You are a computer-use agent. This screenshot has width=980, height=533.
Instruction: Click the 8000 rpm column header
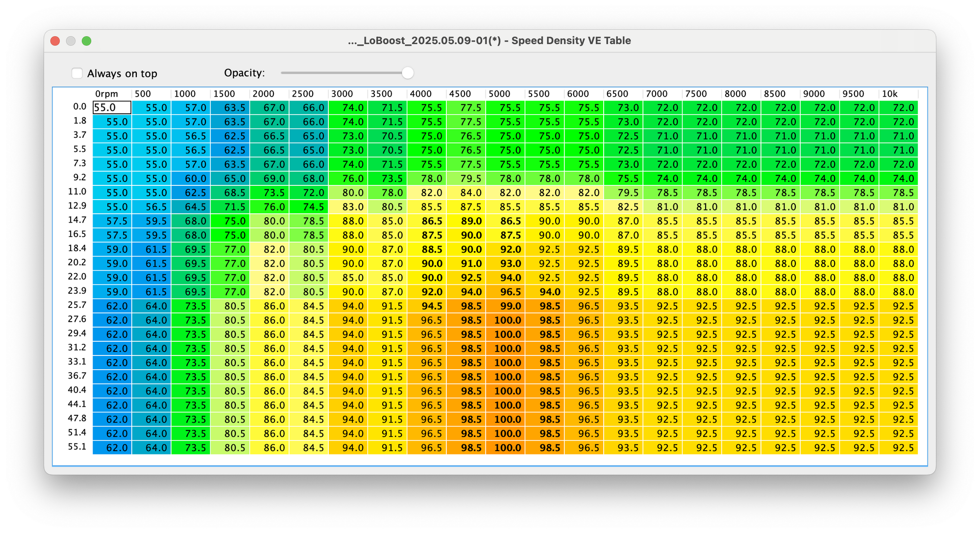[735, 94]
